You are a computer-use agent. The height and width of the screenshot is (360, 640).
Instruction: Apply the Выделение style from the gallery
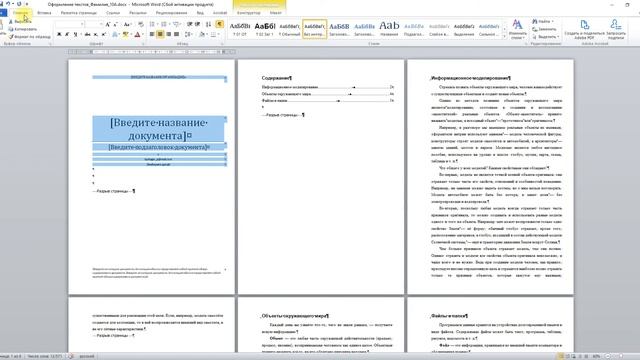point(464,29)
